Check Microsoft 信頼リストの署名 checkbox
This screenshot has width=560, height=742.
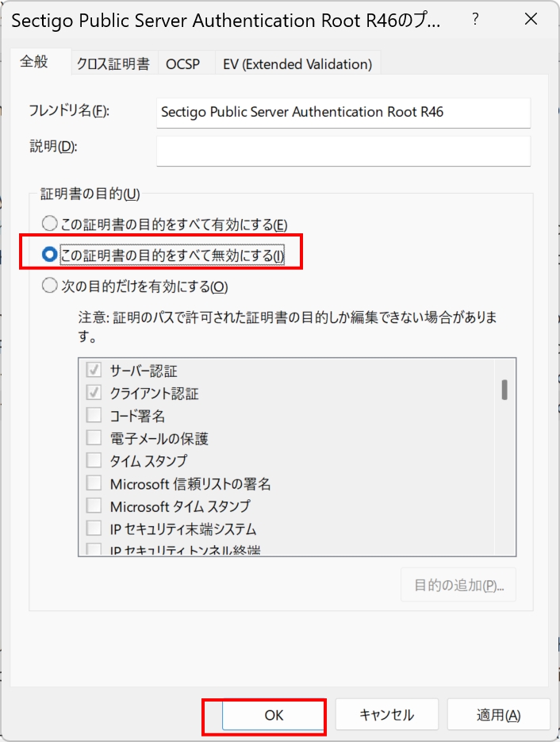click(x=94, y=483)
